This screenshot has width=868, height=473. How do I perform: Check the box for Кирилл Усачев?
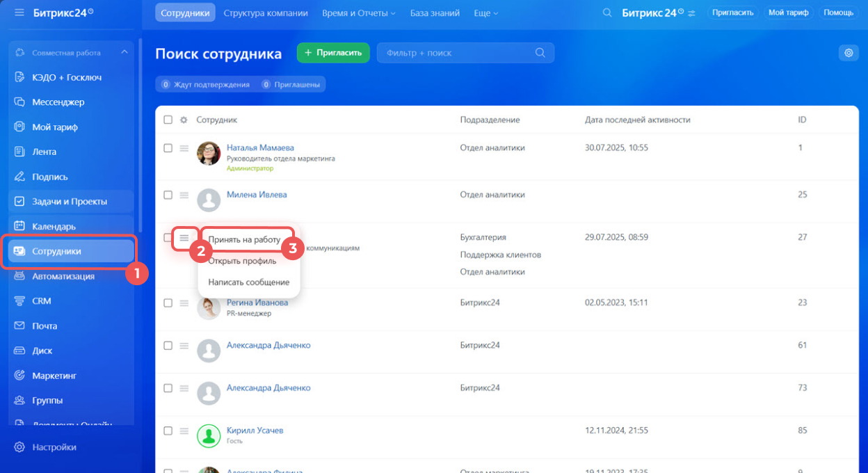pos(168,431)
